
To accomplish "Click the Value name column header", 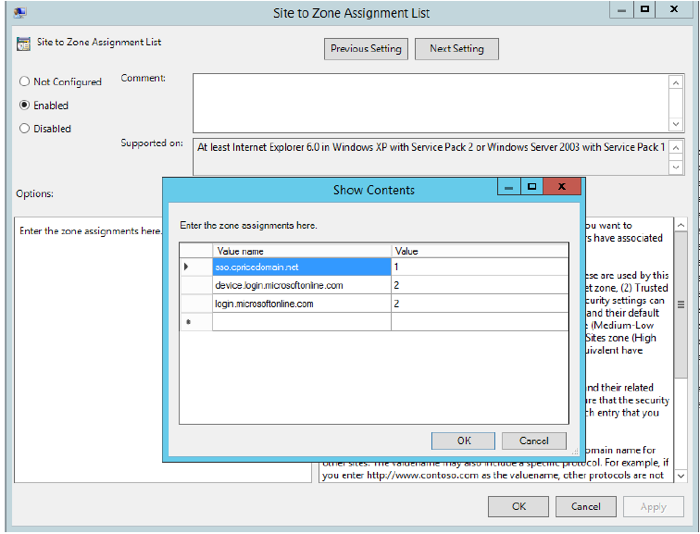I will pyautogui.click(x=301, y=251).
